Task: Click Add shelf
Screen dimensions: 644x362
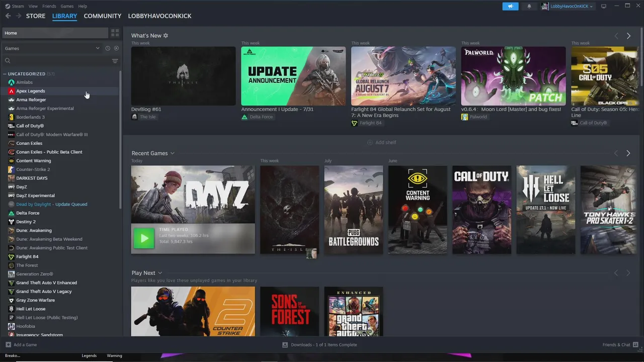Action: pos(381,142)
